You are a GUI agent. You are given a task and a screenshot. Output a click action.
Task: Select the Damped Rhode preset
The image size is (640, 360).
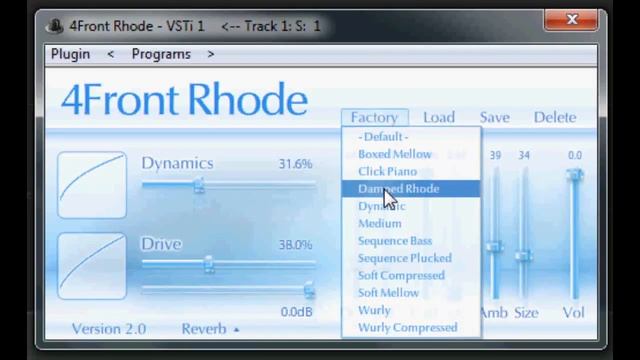click(411, 189)
